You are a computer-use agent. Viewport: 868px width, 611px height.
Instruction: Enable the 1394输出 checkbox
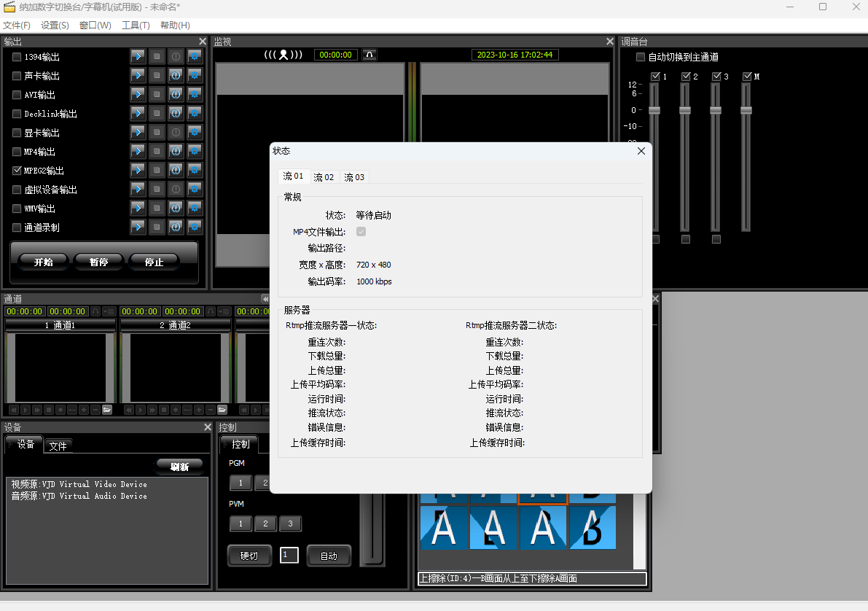coord(17,56)
